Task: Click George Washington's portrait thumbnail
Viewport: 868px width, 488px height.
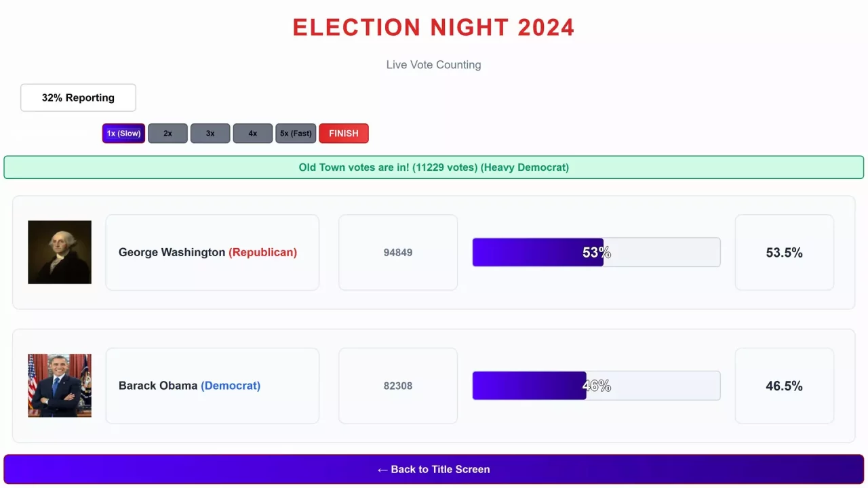Action: point(59,252)
